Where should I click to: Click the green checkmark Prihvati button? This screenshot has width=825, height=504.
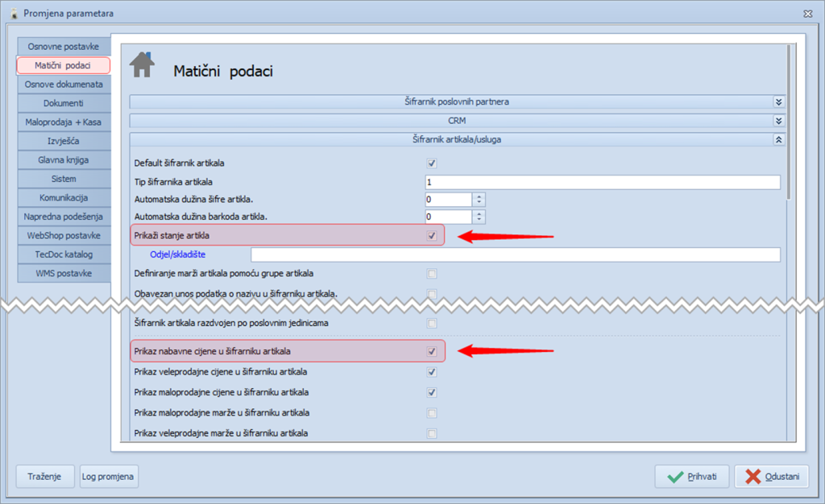point(691,477)
